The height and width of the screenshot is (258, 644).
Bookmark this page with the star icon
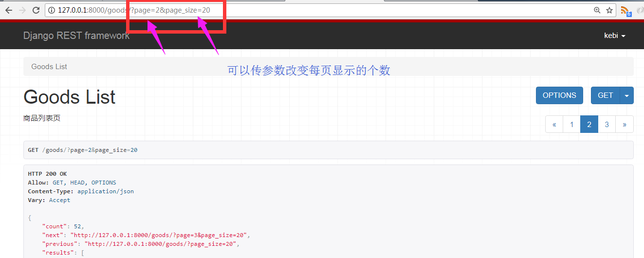click(609, 10)
